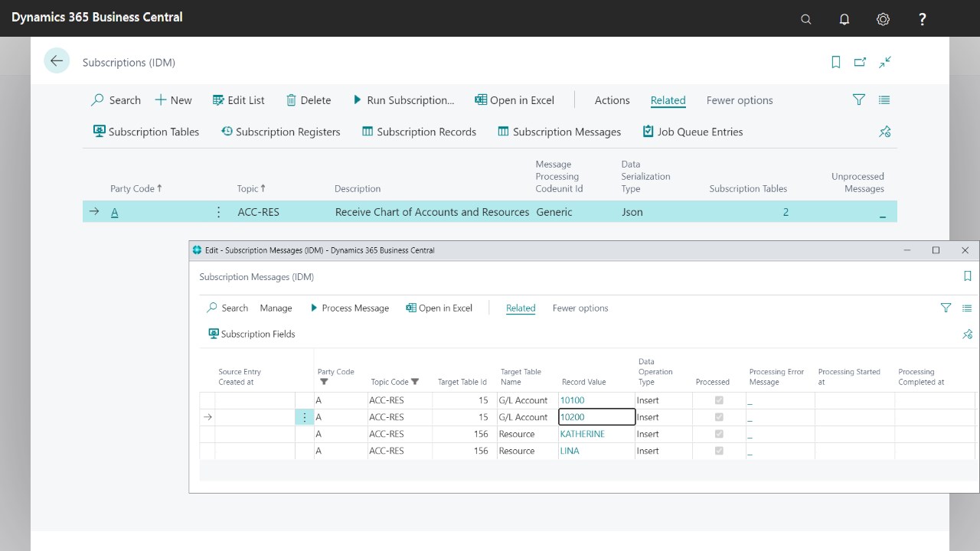The width and height of the screenshot is (980, 551).
Task: Bookmark the Subscriptions (IDM) page
Action: (836, 62)
